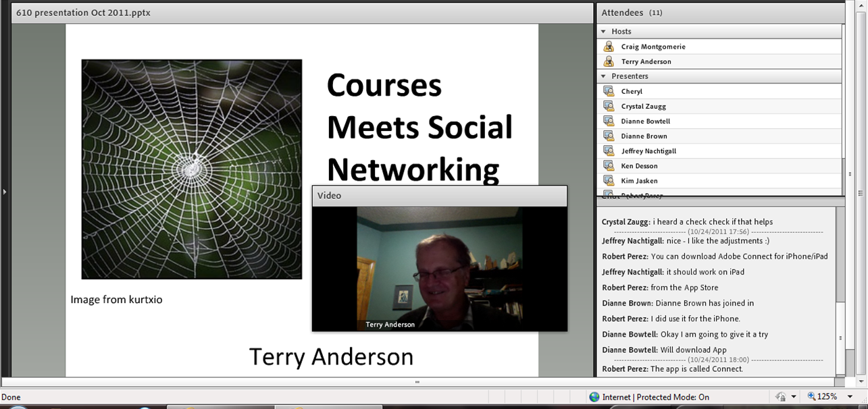Viewport: 868px width, 409px height.
Task: Click presenter icon next to Dianne Bowtell
Action: [x=609, y=121]
